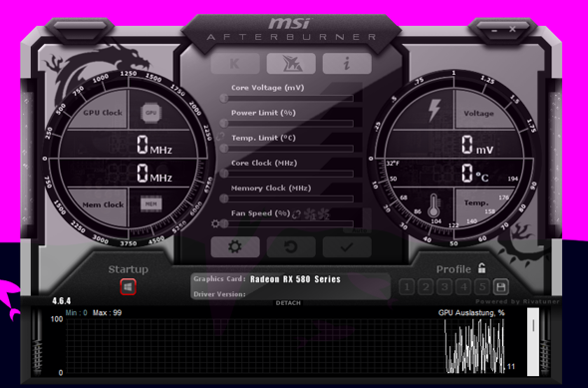
Task: Select profile slot 5
Action: [482, 287]
